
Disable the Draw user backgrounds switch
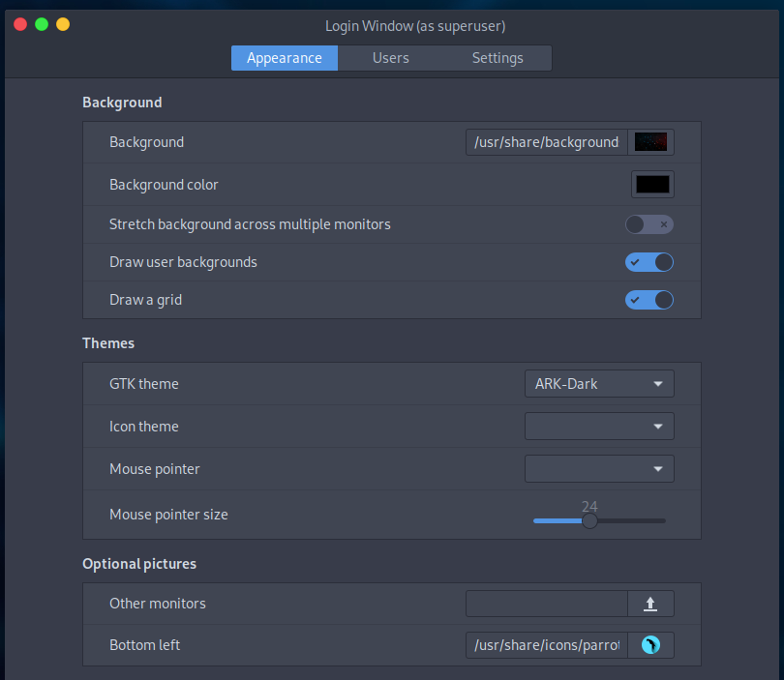648,262
